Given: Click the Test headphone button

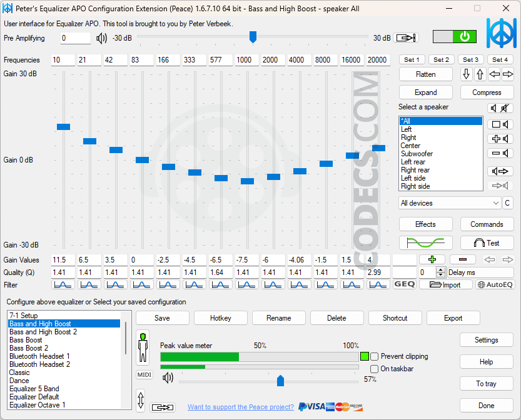Looking at the screenshot, I should [487, 243].
